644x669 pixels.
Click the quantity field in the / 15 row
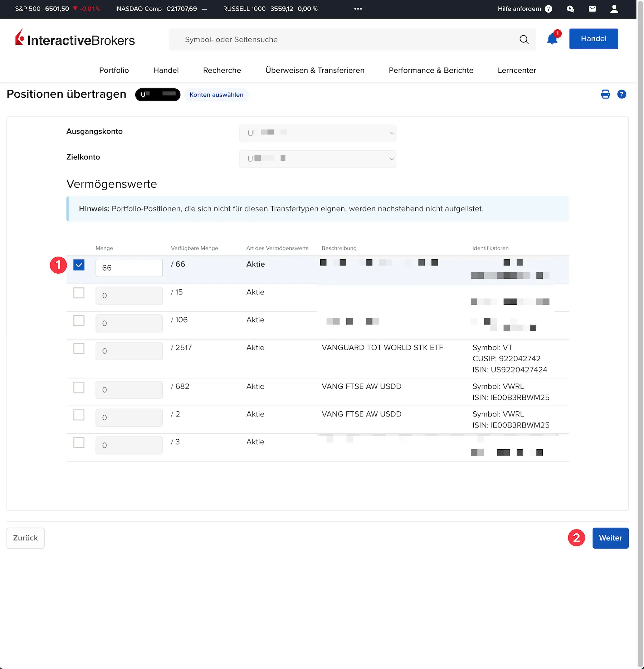129,296
